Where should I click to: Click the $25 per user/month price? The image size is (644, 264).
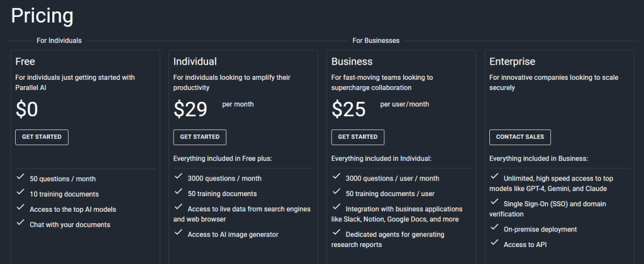coord(348,109)
